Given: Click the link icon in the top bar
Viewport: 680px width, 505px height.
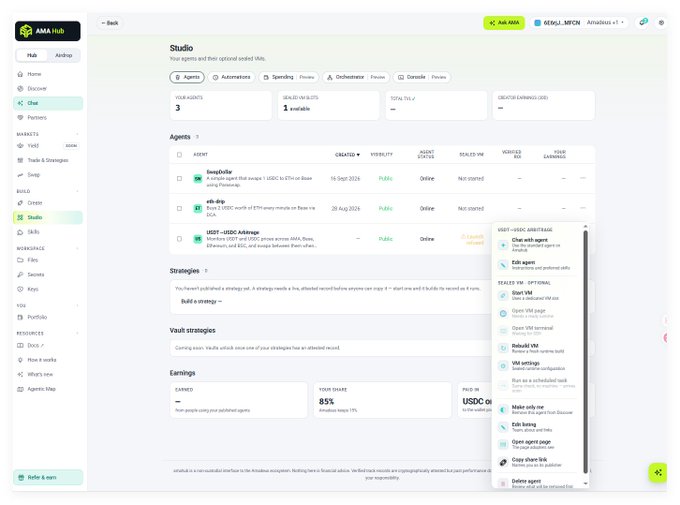Looking at the screenshot, I should point(643,22).
